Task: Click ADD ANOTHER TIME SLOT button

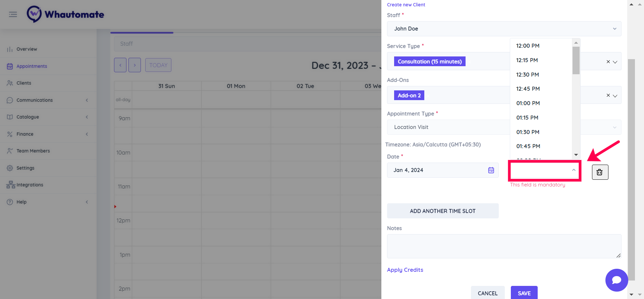Action: pos(443,211)
